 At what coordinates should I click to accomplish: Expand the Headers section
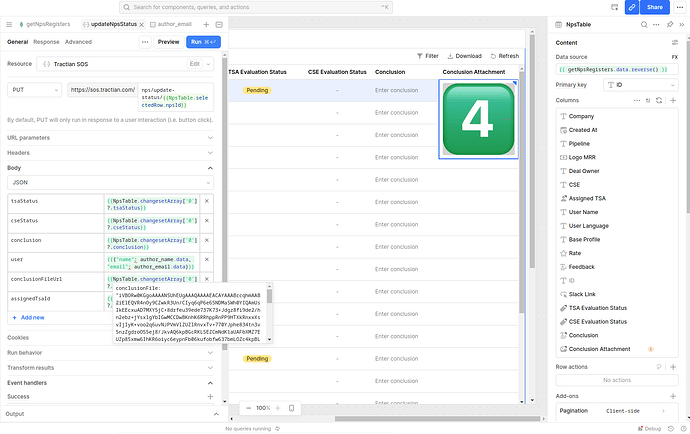pyautogui.click(x=110, y=153)
